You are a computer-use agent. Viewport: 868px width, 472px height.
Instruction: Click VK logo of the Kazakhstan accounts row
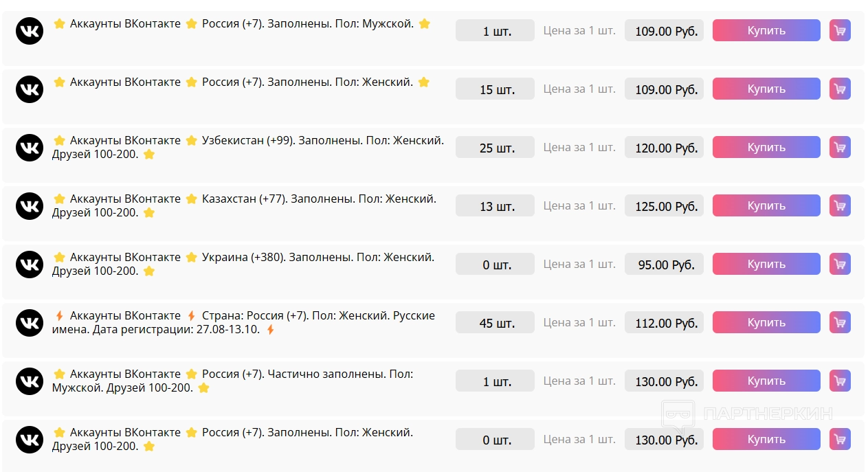tap(30, 206)
